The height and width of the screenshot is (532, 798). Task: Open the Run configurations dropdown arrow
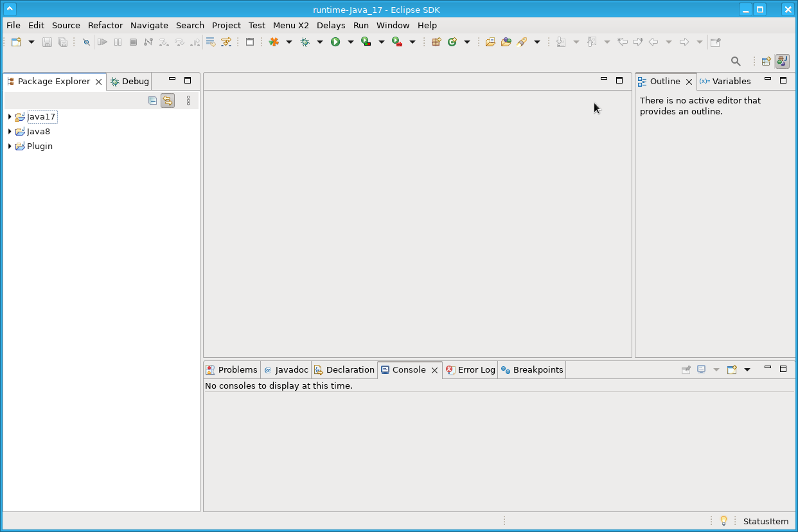pos(350,42)
